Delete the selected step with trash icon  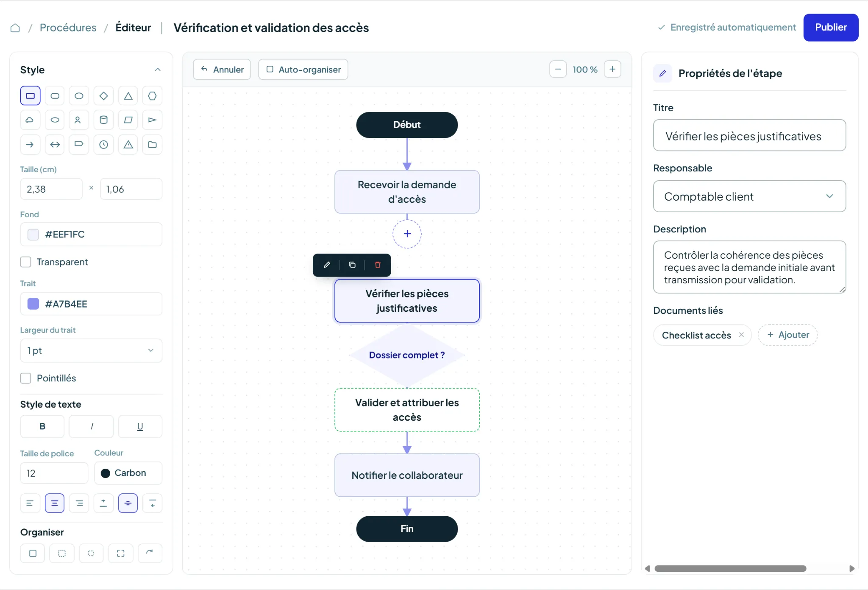[x=378, y=265]
